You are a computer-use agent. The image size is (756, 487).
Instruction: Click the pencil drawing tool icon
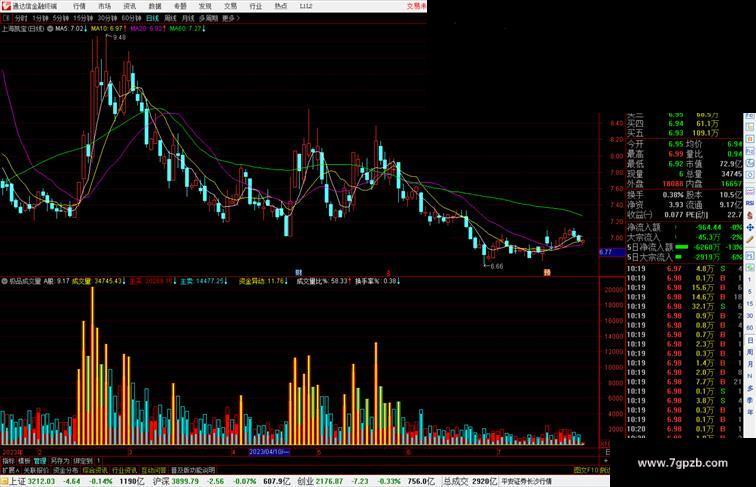750,239
